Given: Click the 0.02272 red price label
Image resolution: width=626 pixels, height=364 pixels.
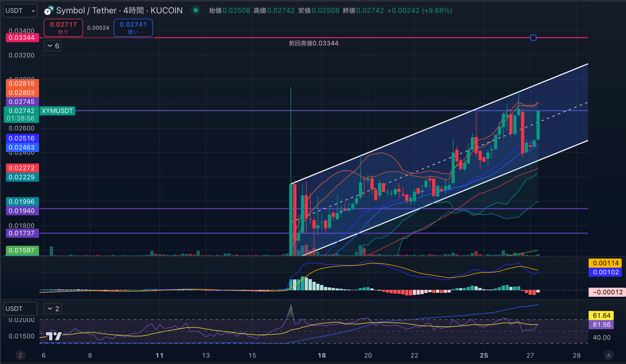Looking at the screenshot, I should coord(22,168).
